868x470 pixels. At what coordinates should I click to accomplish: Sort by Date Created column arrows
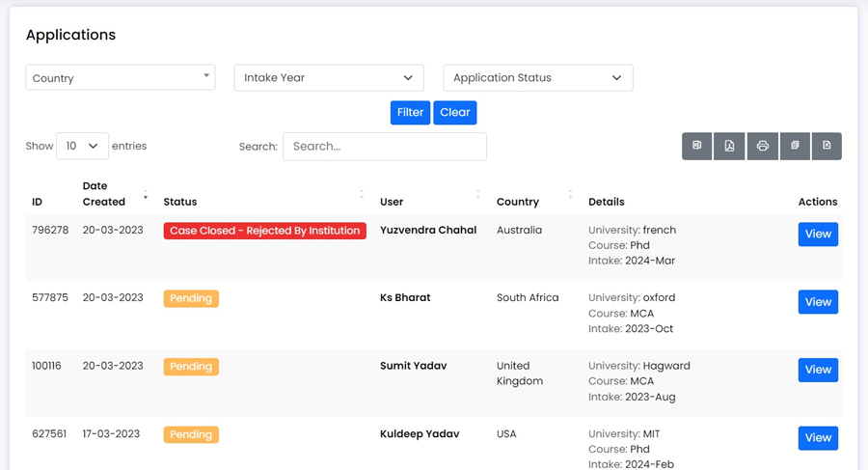[x=146, y=194]
